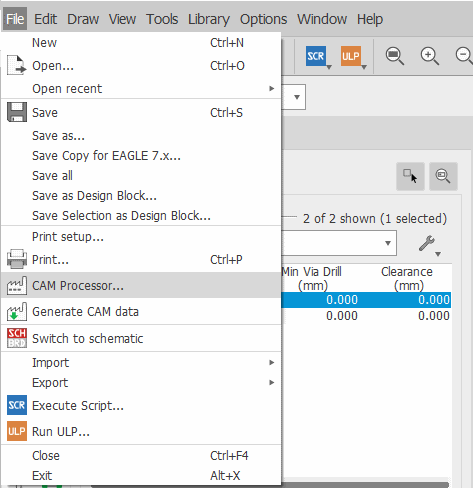The image size is (473, 488).
Task: Open the Library menu
Action: [x=209, y=19]
